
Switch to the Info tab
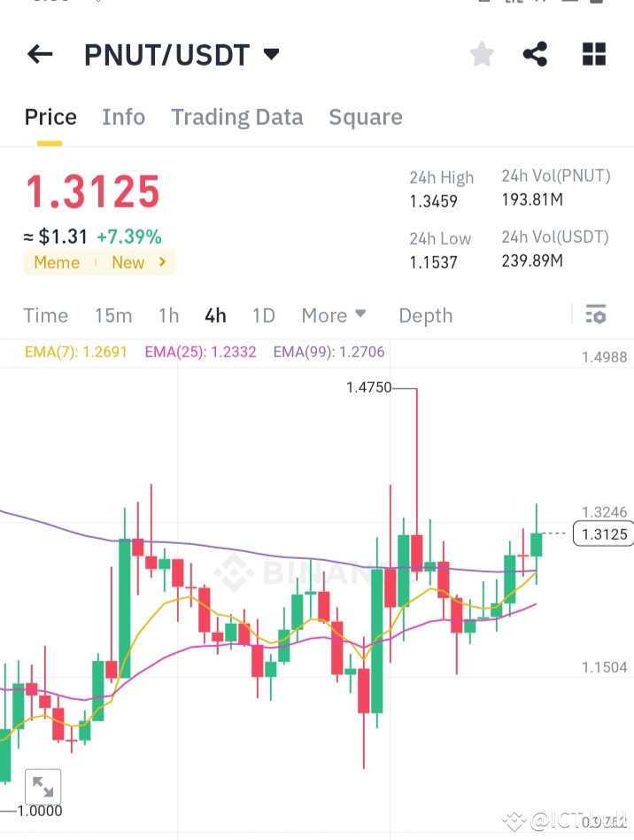click(x=123, y=117)
